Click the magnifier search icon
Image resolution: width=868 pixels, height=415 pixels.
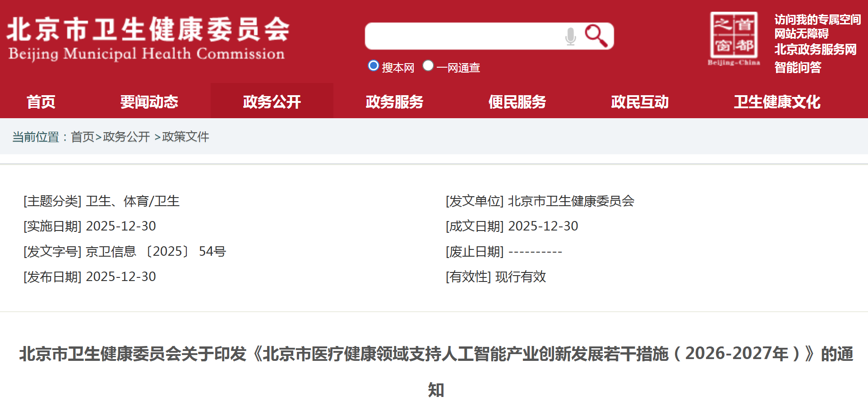point(596,35)
